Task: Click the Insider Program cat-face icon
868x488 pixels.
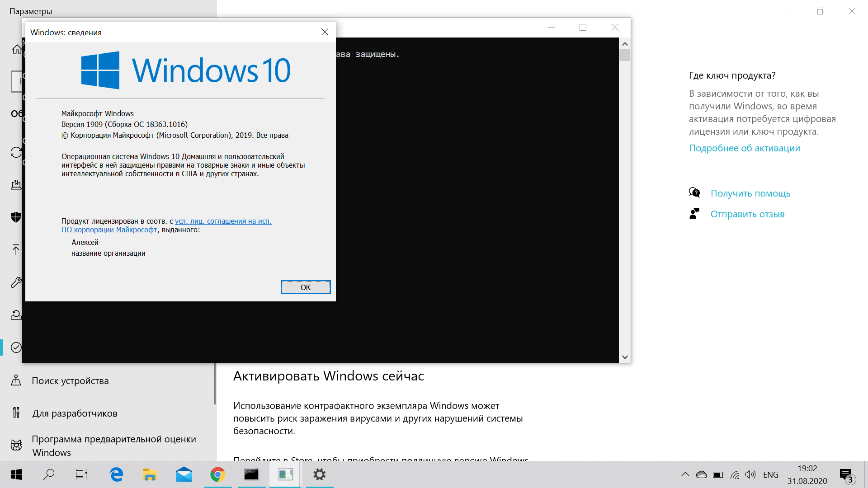Action: (16, 445)
